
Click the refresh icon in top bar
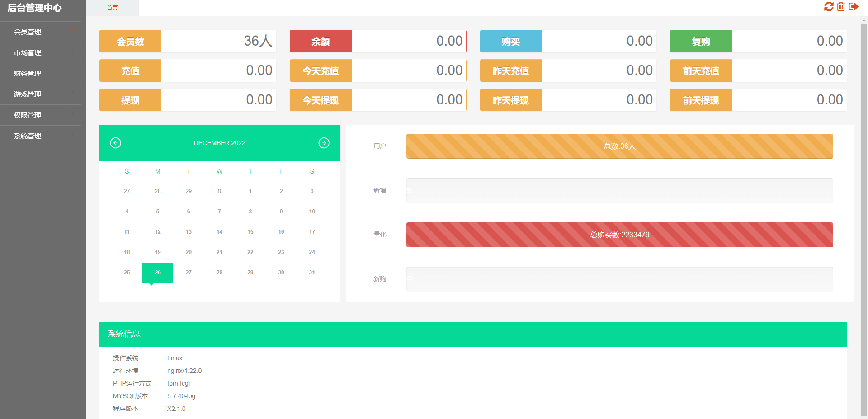(828, 7)
